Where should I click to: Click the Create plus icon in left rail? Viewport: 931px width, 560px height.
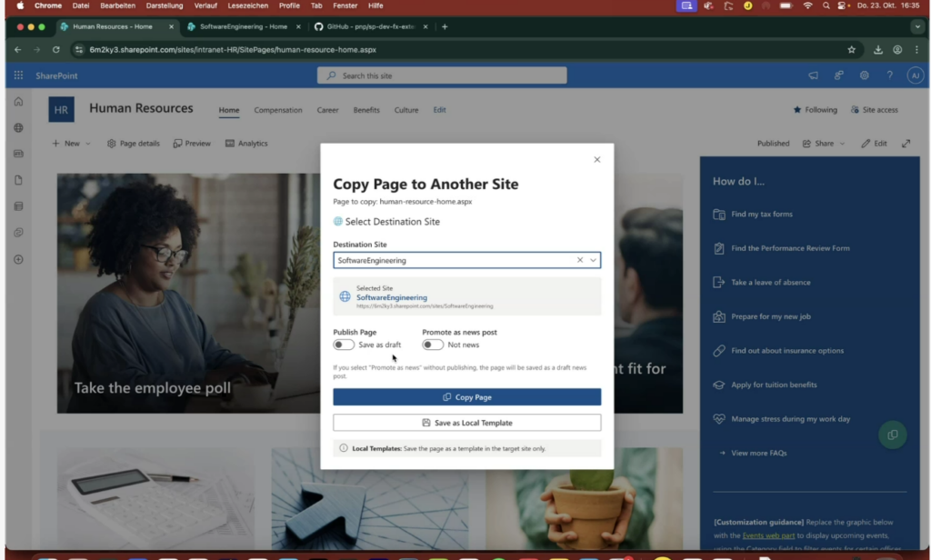point(18,259)
